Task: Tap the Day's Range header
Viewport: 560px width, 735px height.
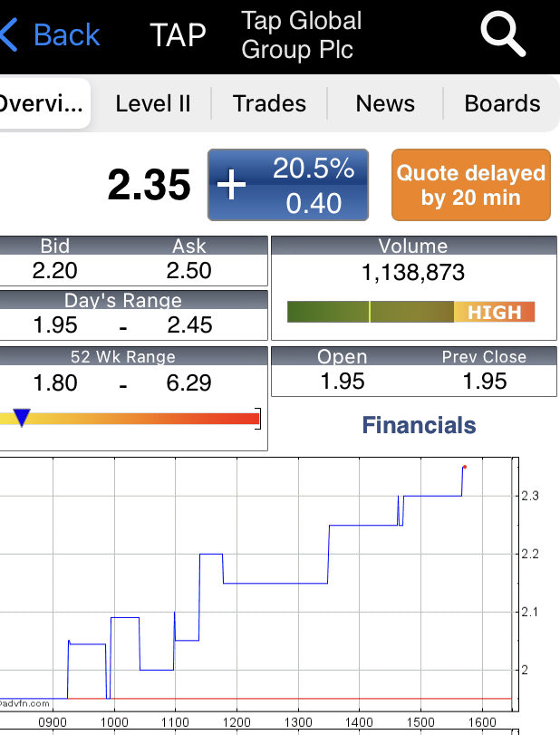Action: pos(122,301)
